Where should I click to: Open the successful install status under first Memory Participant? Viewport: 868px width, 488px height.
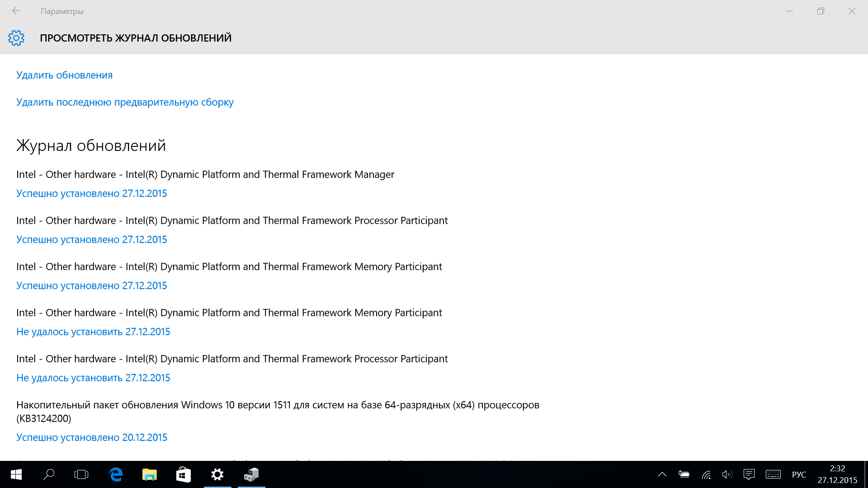click(92, 286)
